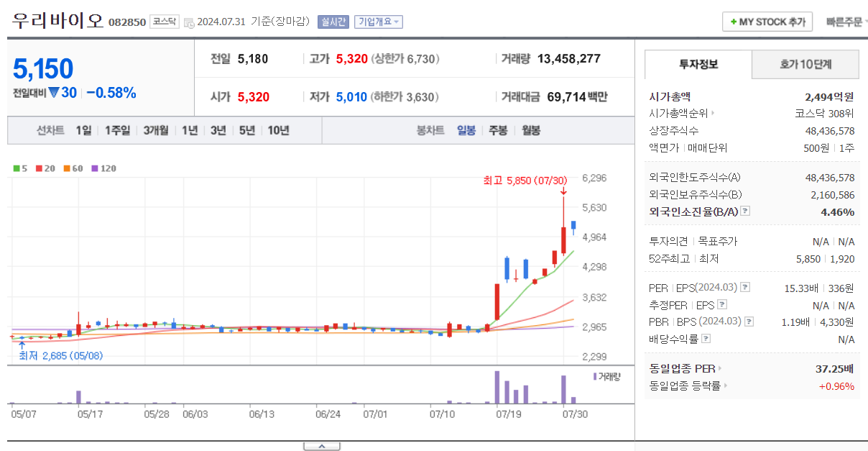Click the down triangle next to 전일대비
The image size is (868, 451).
click(54, 93)
